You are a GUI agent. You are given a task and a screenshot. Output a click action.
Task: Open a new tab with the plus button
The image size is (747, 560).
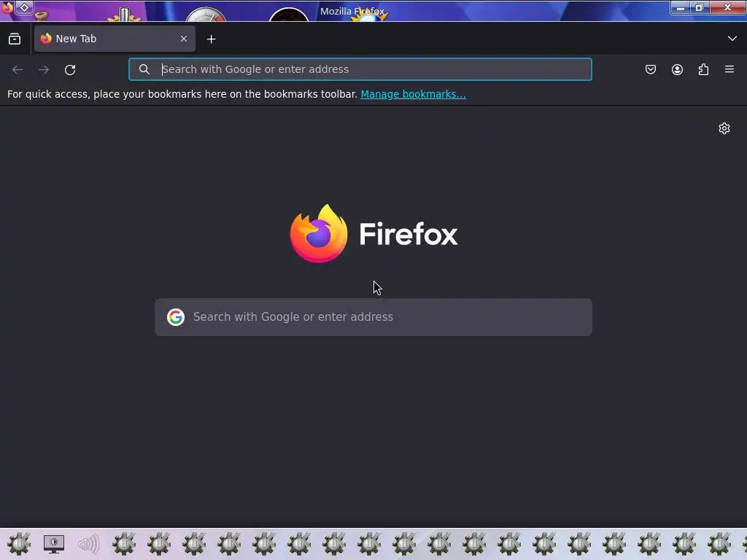211,39
